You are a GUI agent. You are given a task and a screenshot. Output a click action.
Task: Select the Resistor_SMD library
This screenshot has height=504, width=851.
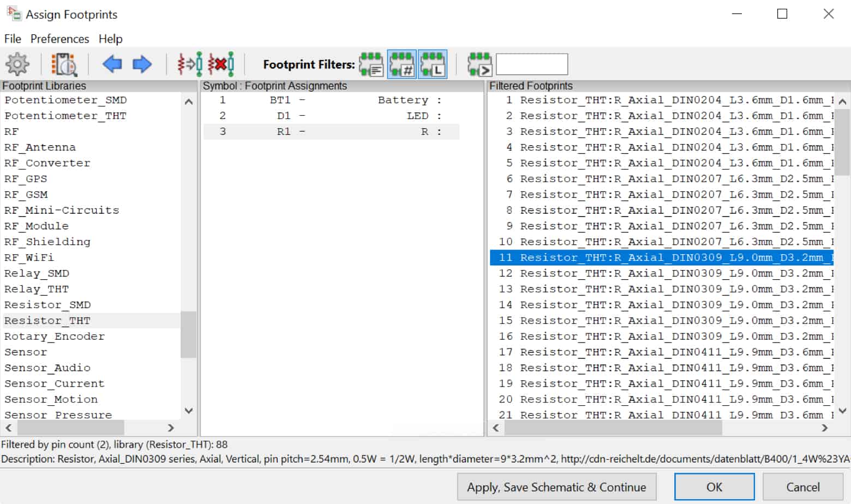[47, 304]
